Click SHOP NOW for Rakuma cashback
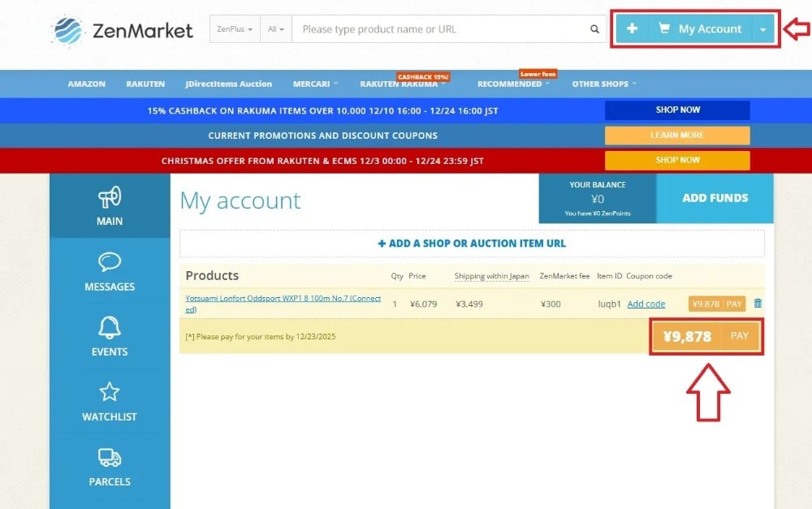 (677, 110)
